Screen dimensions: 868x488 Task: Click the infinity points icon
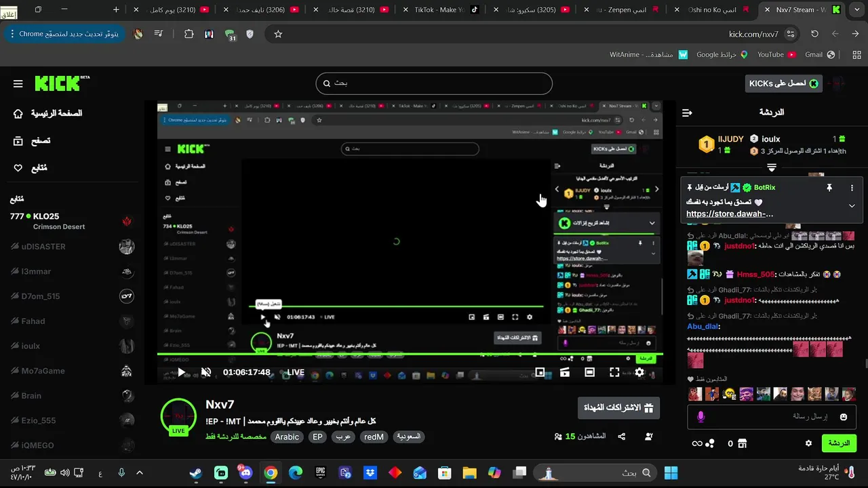696,443
